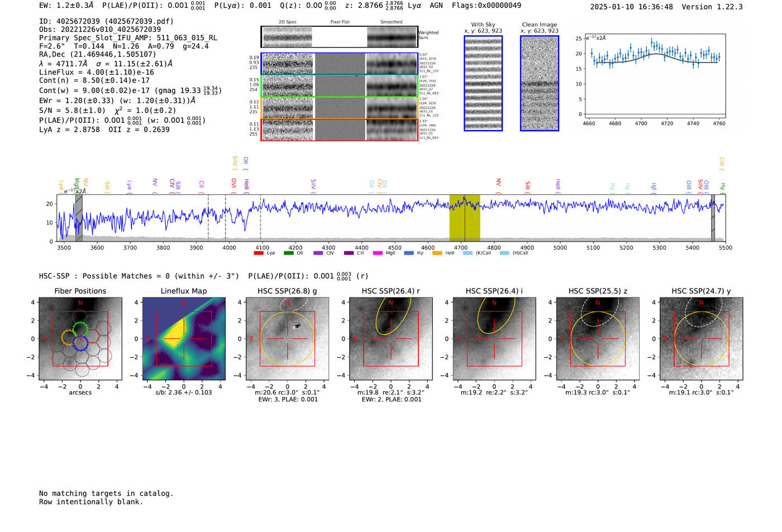Viewport: 782px width, 532px height.
Task: Click the green dashed fiber circle
Action: pos(80,329)
